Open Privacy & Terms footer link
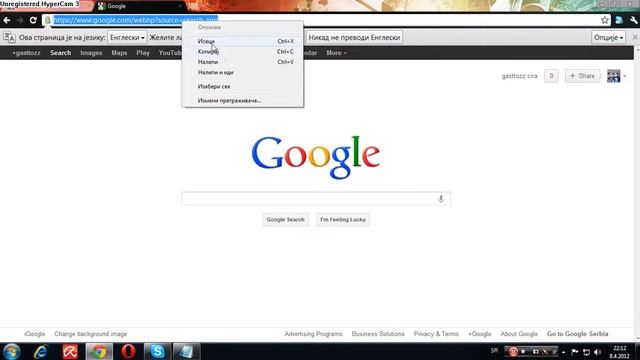 tap(436, 334)
